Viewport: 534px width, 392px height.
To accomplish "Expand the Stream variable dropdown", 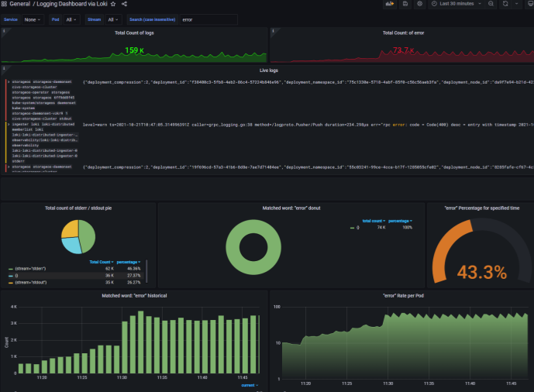I will 113,19.
